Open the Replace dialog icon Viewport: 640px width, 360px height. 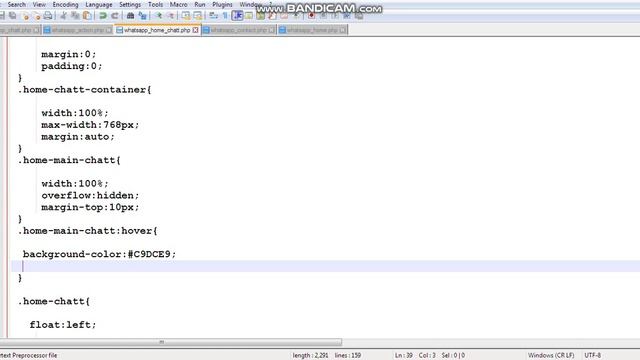[142, 16]
